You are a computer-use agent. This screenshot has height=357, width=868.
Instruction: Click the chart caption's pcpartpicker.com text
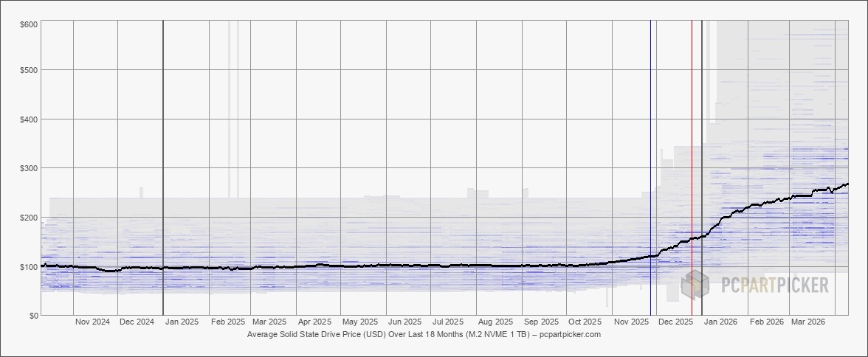[570, 335]
